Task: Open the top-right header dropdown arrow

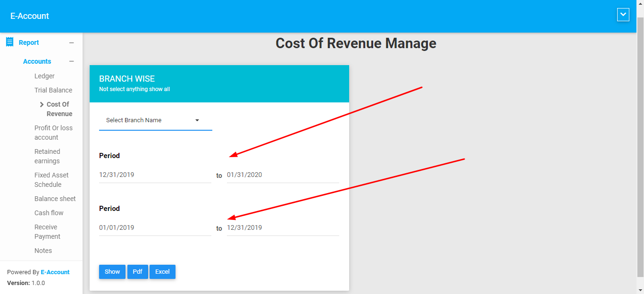Action: click(x=623, y=15)
